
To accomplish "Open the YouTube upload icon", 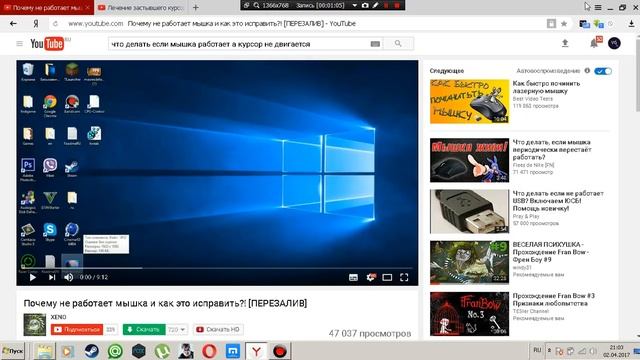I will pos(565,43).
